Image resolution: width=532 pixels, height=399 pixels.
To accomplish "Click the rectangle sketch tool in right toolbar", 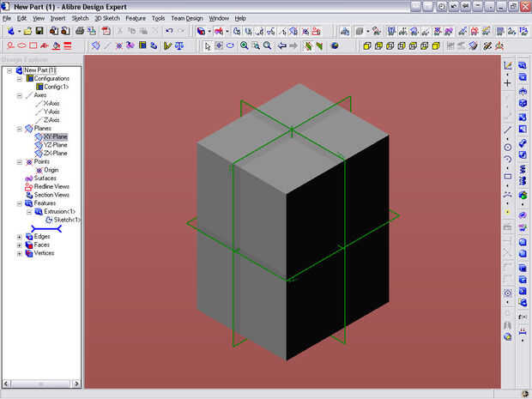I will pos(508,177).
